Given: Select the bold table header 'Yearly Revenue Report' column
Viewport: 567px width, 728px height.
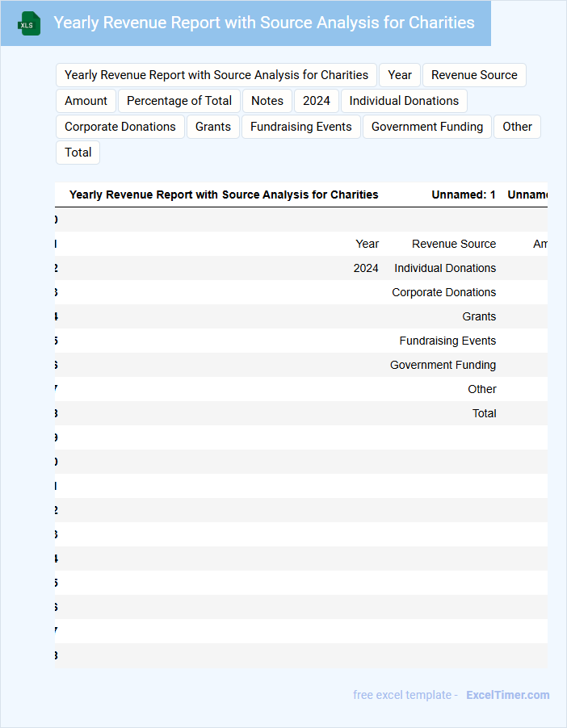Looking at the screenshot, I should tap(224, 195).
